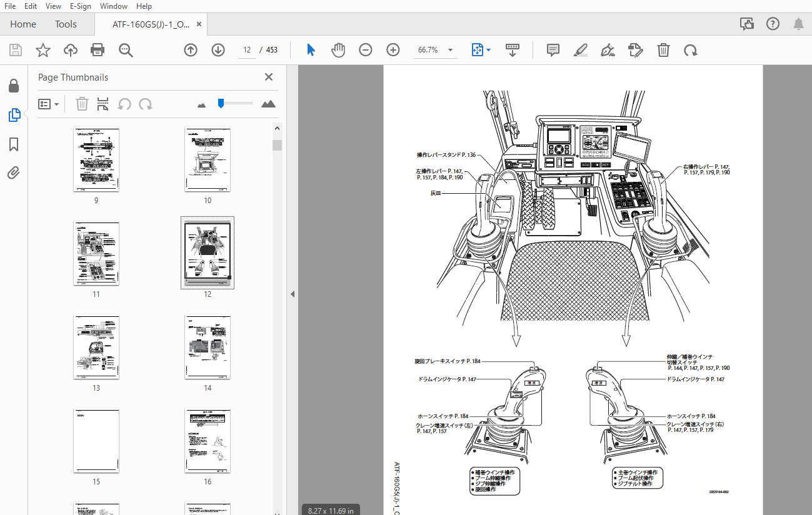Open the E-Sign menu

(x=80, y=6)
